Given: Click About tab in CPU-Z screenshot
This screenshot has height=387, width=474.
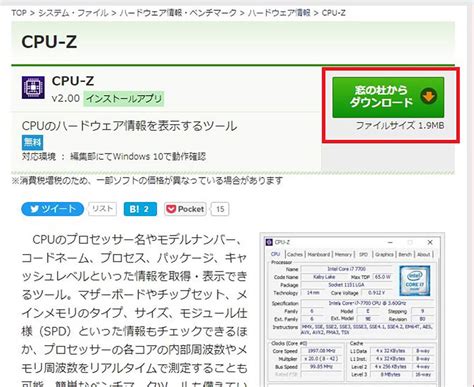Looking at the screenshot, I should [424, 254].
